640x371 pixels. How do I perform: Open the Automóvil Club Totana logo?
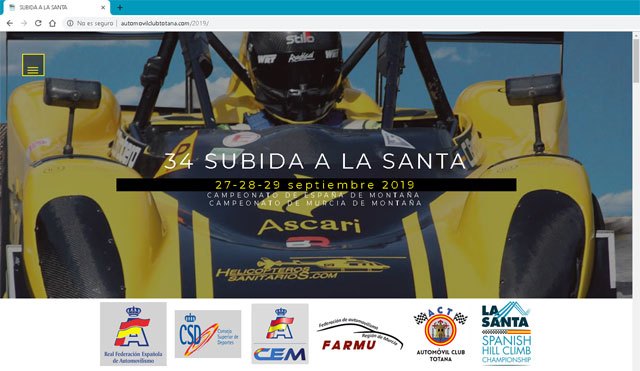(440, 334)
